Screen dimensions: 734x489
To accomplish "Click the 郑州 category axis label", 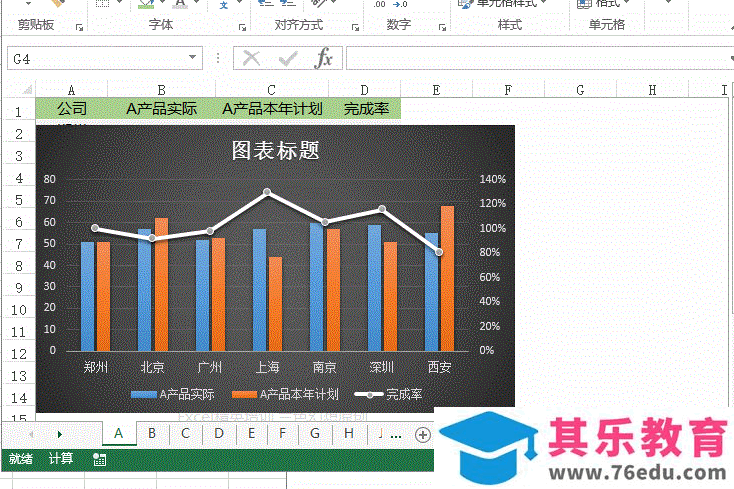I will [95, 367].
